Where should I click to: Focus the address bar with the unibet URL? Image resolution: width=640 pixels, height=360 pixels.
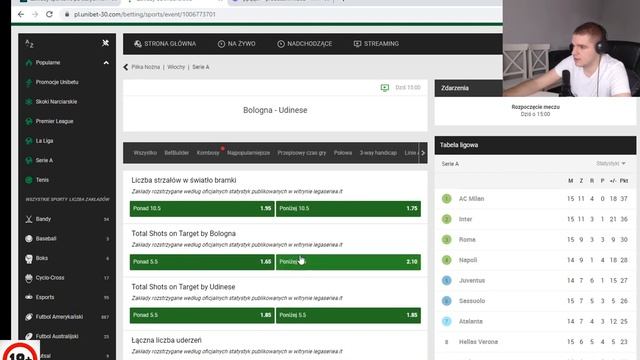pos(144,14)
